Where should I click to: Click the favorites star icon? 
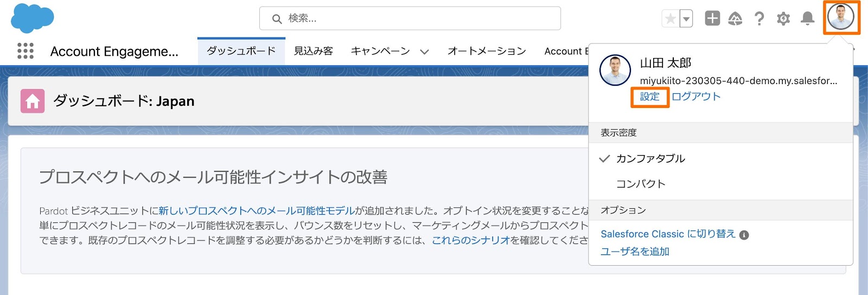point(671,19)
